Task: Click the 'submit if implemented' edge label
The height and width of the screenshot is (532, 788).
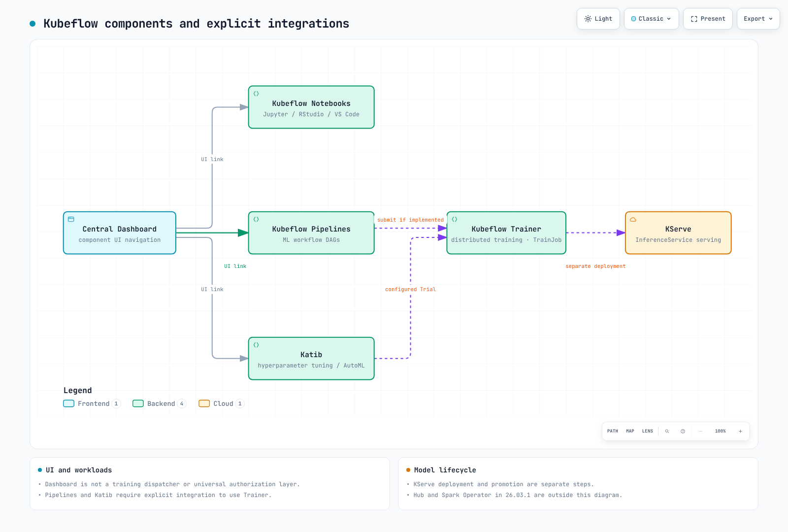Action: pos(410,220)
